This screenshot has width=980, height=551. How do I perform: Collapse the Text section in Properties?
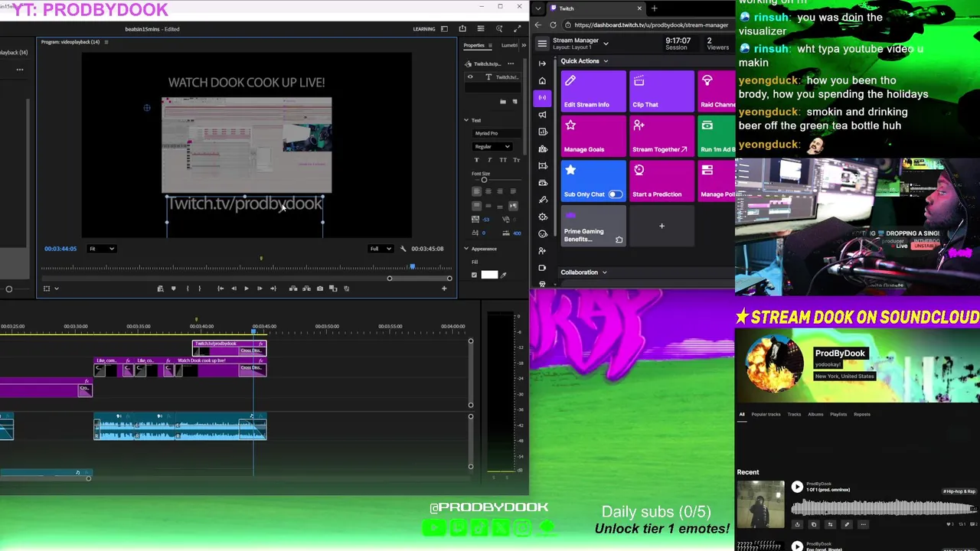point(466,120)
